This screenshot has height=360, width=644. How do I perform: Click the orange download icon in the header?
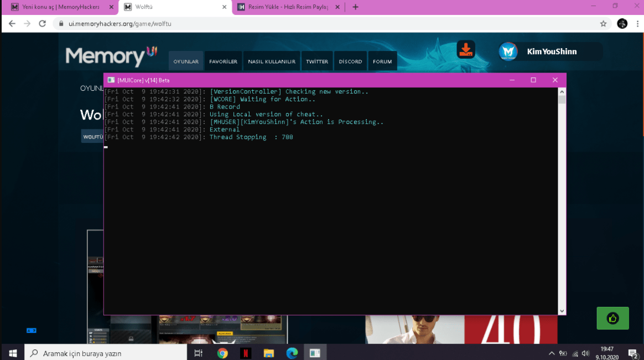(466, 50)
